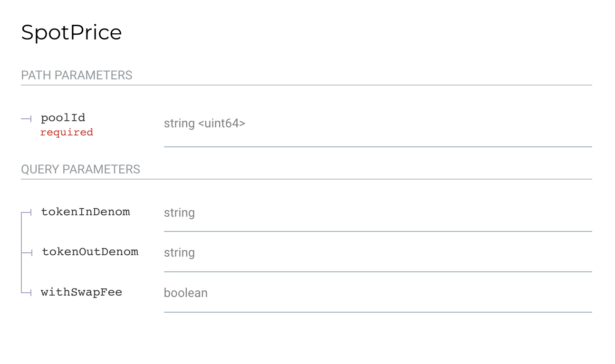Viewport: 615px width, 364px height.
Task: Click the red required label under poolId
Action: [x=67, y=132]
